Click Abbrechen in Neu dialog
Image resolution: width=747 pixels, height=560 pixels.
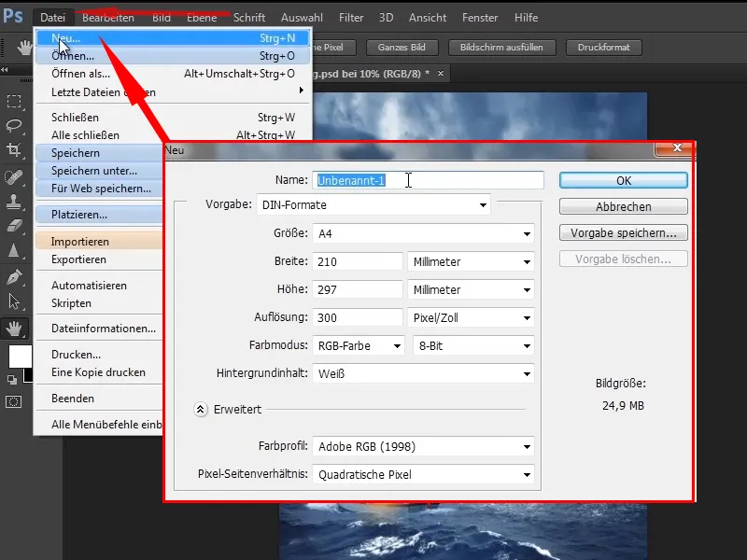point(624,206)
